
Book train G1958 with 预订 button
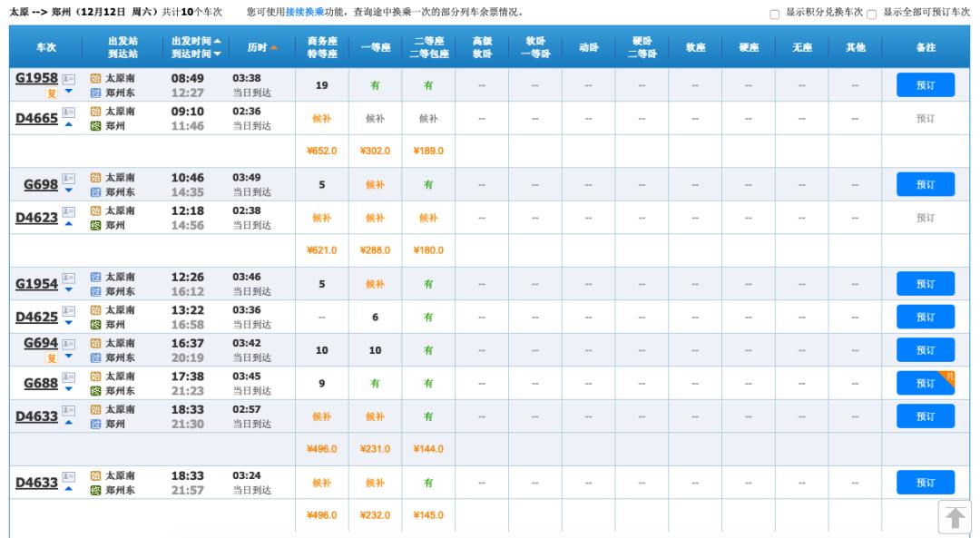(x=926, y=85)
